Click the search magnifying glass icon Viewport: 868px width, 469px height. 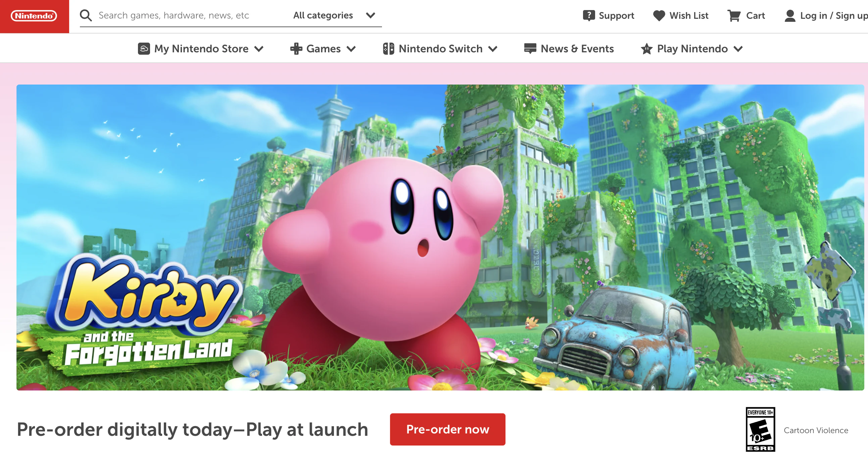(86, 15)
